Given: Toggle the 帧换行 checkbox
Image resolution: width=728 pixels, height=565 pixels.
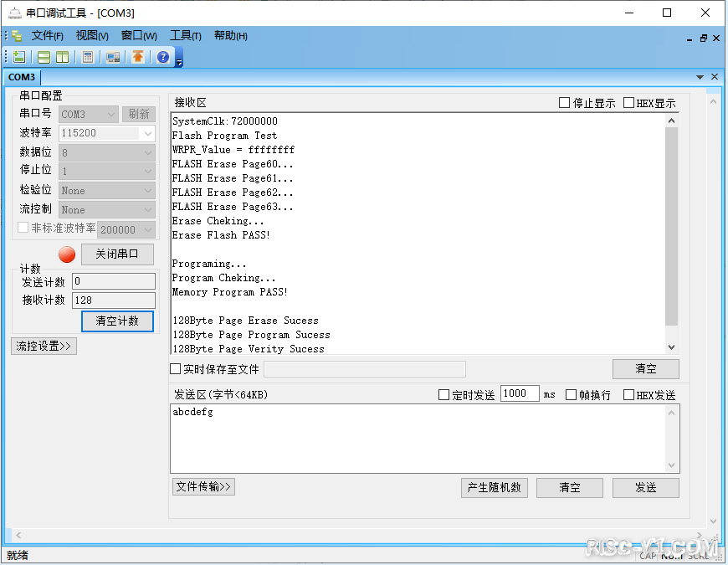Looking at the screenshot, I should click(x=571, y=395).
